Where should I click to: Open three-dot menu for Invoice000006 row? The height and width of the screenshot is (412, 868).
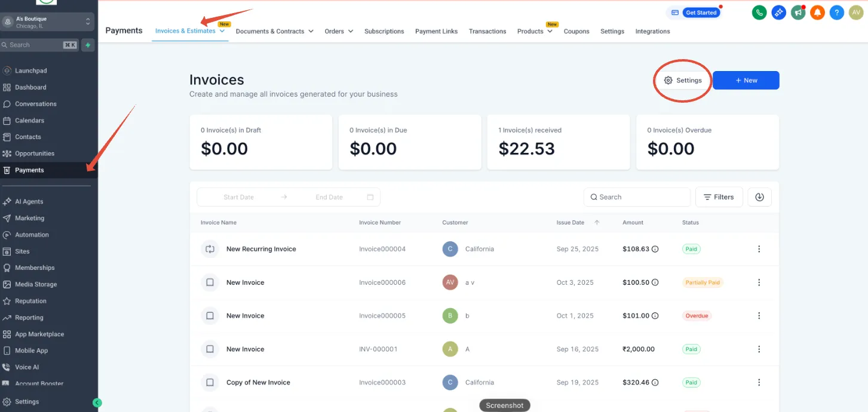tap(759, 282)
